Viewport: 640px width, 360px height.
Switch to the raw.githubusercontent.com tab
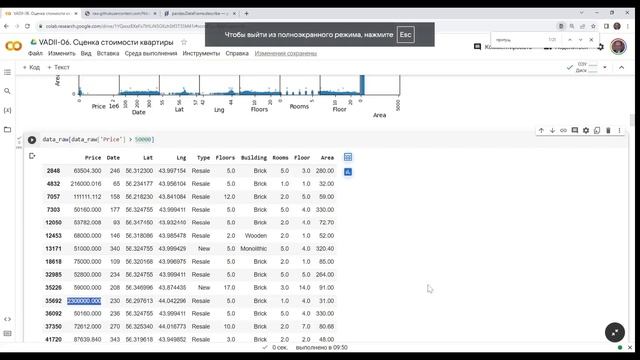[120, 13]
